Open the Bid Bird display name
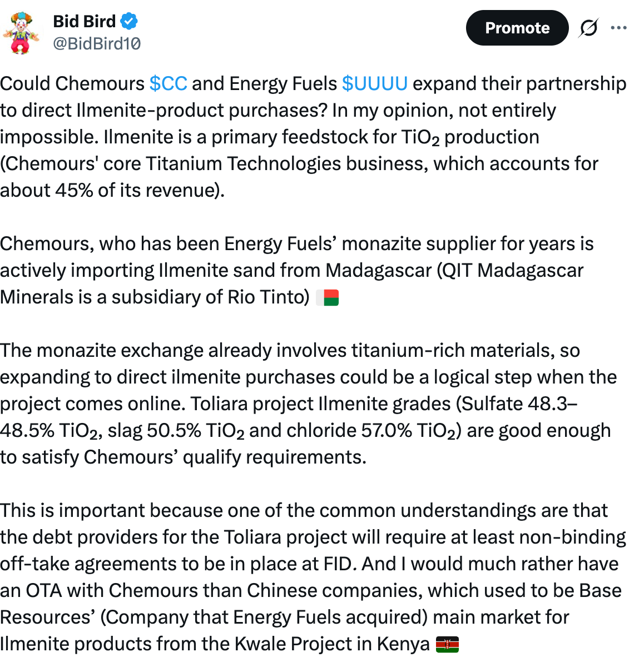Image resolution: width=644 pixels, height=667 pixels. point(85,21)
